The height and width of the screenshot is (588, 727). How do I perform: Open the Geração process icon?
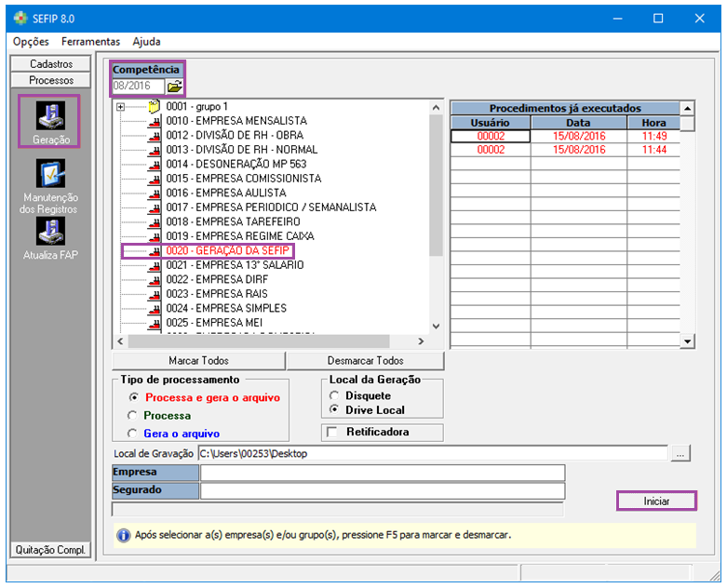coord(50,115)
